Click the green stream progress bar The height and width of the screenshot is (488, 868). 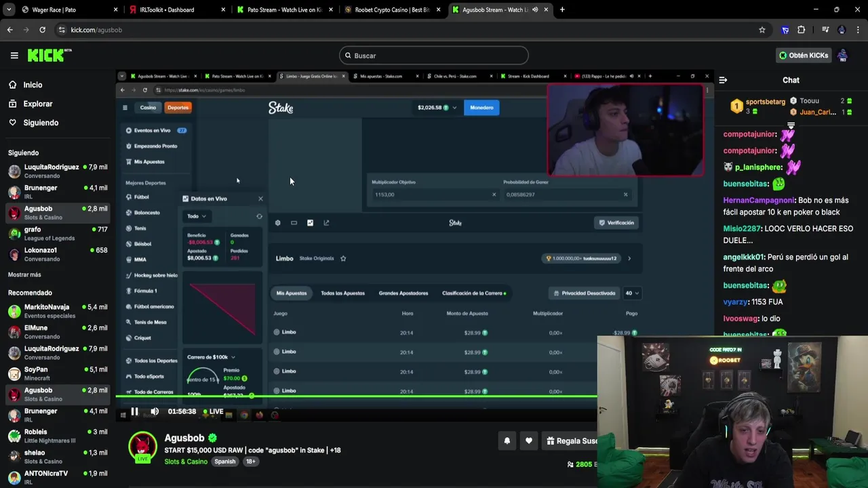[x=356, y=396]
